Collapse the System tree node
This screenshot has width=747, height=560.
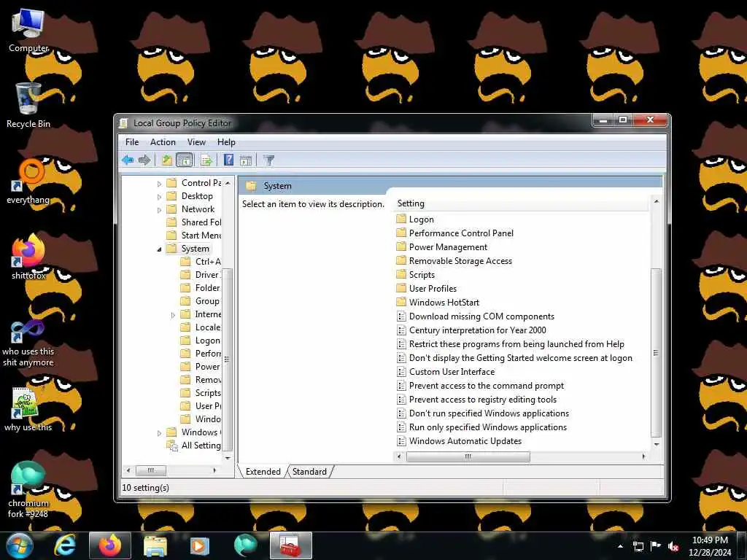click(x=160, y=249)
